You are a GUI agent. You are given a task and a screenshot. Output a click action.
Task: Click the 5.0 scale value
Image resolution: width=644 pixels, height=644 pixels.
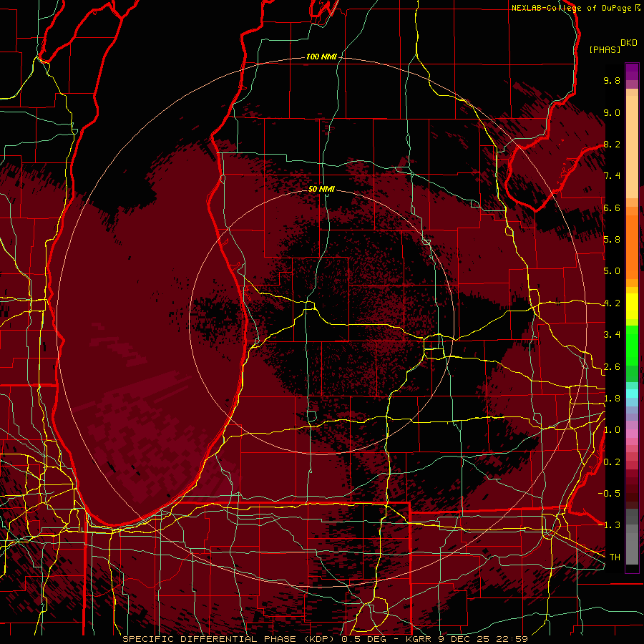pos(612,271)
